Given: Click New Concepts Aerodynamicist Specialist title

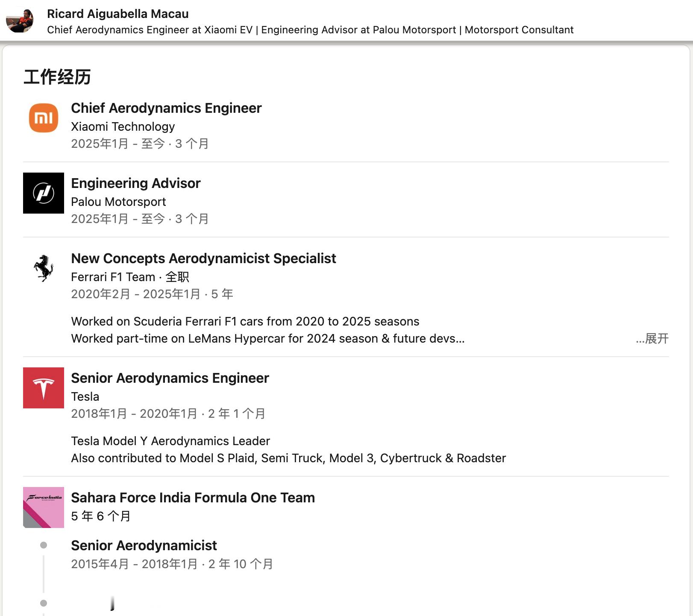Looking at the screenshot, I should click(203, 258).
